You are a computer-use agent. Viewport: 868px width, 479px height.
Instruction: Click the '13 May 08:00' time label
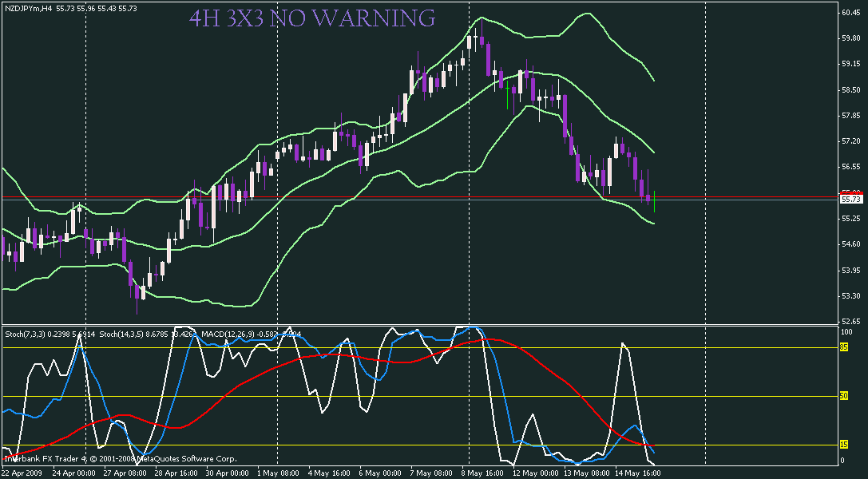[x=585, y=473]
